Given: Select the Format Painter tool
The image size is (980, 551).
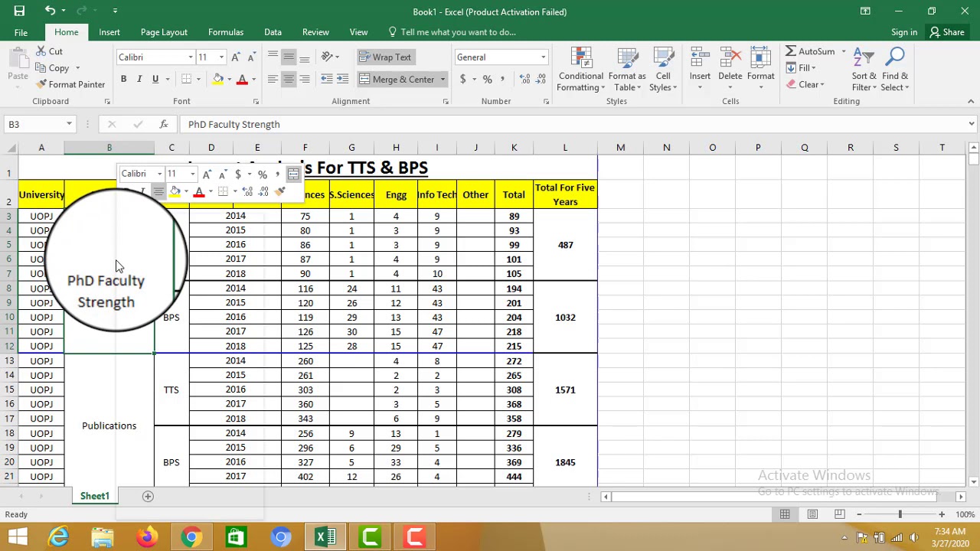Looking at the screenshot, I should pos(70,84).
